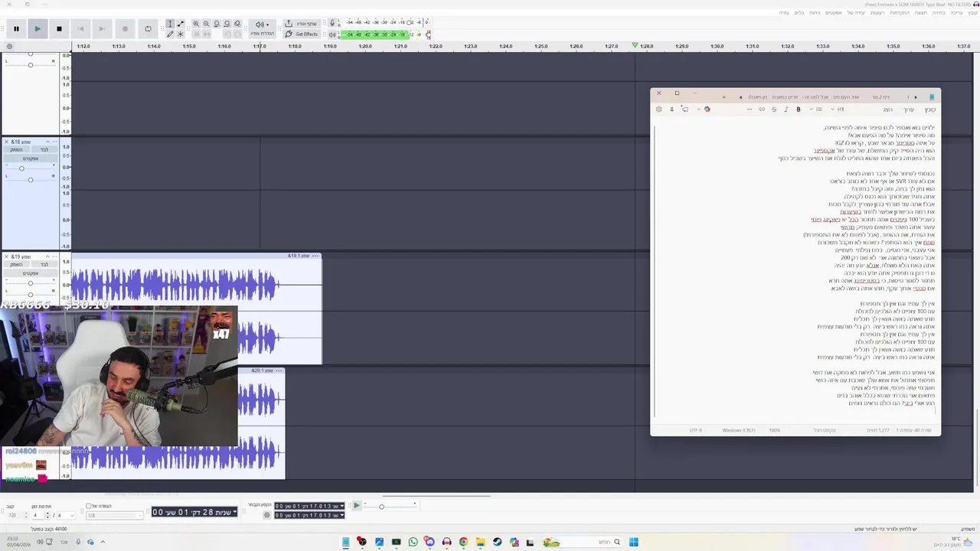The width and height of the screenshot is (980, 551).
Task: Open the Audio Setup dropdown
Action: coord(263,29)
